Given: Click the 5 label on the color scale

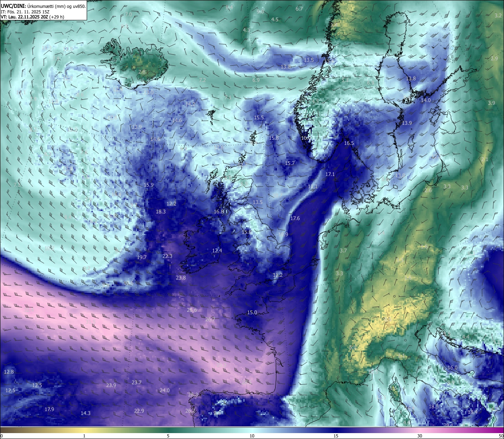Looking at the screenshot, I should coord(168,436).
